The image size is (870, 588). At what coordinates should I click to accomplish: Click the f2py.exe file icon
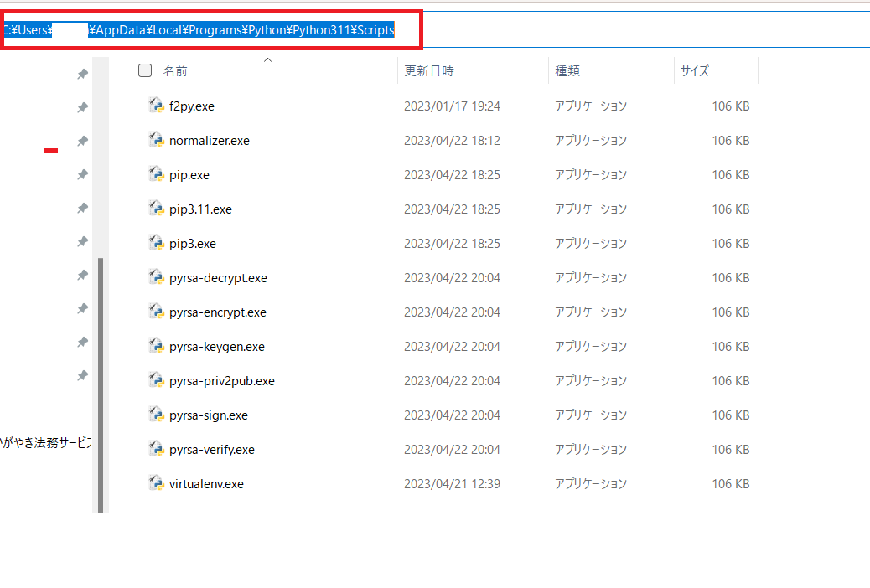click(x=157, y=106)
